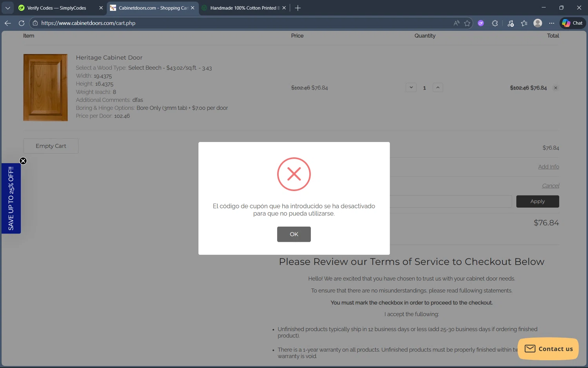Click the Quantity column header
This screenshot has height=368, width=588.
click(x=425, y=36)
